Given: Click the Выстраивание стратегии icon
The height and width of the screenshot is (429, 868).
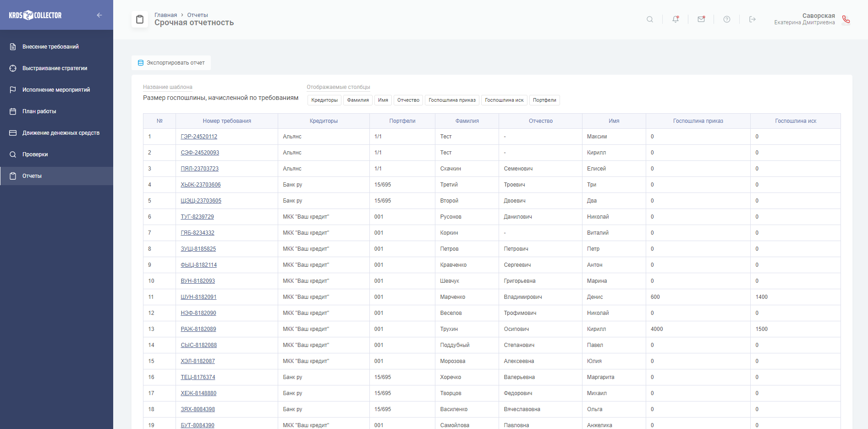Looking at the screenshot, I should click(x=13, y=68).
